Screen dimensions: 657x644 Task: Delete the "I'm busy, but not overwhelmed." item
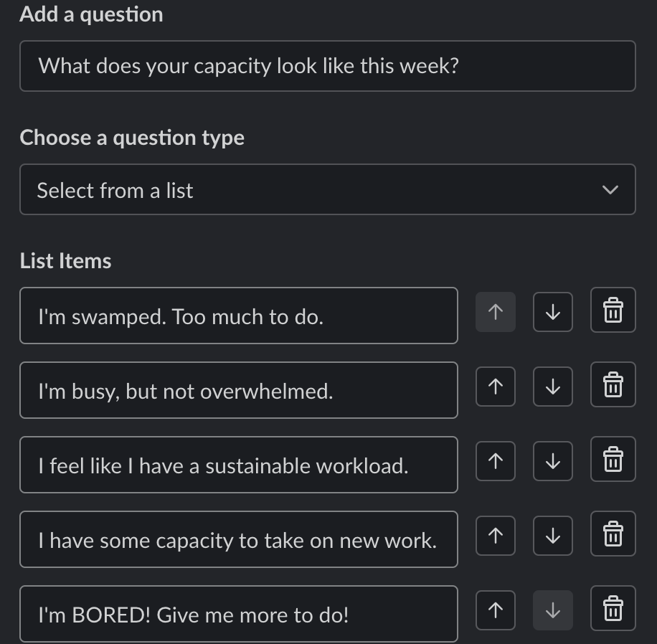613,385
